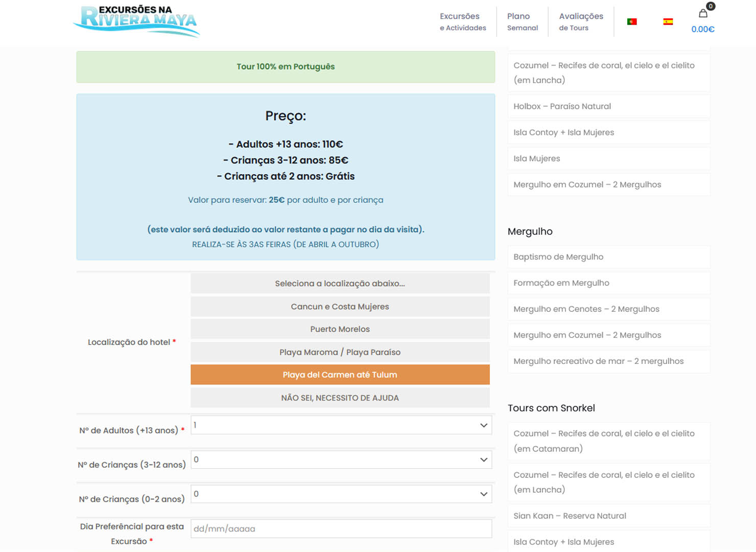The width and height of the screenshot is (756, 552).
Task: Choose Puerto Morelos as hotel location
Action: pyautogui.click(x=340, y=329)
